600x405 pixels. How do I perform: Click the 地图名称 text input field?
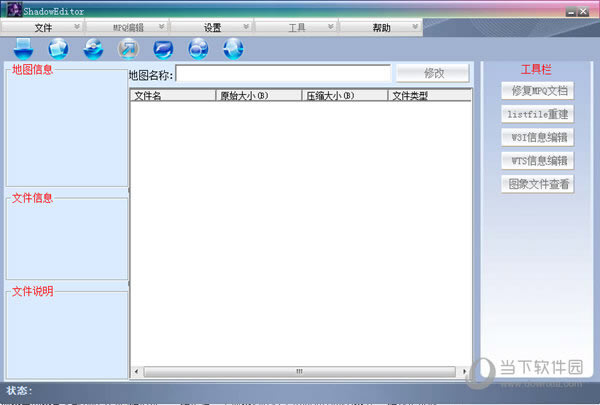(x=283, y=74)
